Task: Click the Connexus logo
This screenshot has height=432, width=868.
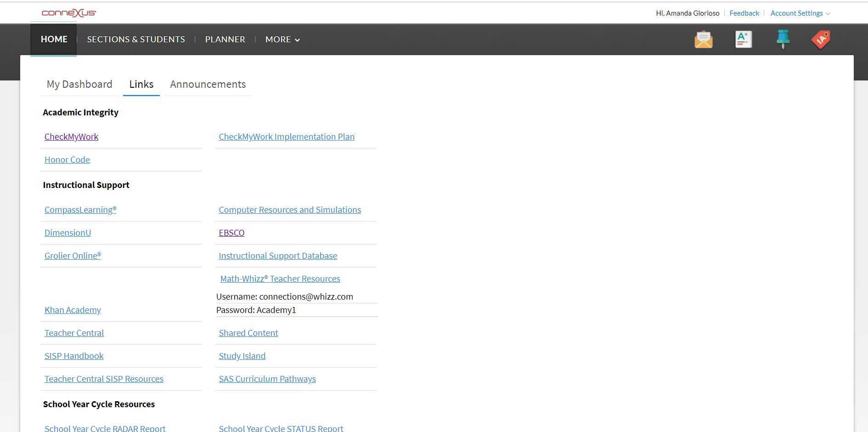Action: point(68,12)
